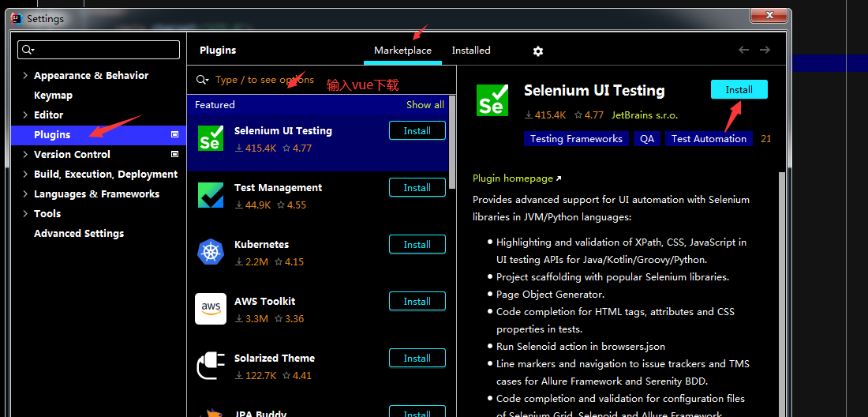Click the 4.77 rating in details pane
The width and height of the screenshot is (868, 417).
[x=589, y=115]
